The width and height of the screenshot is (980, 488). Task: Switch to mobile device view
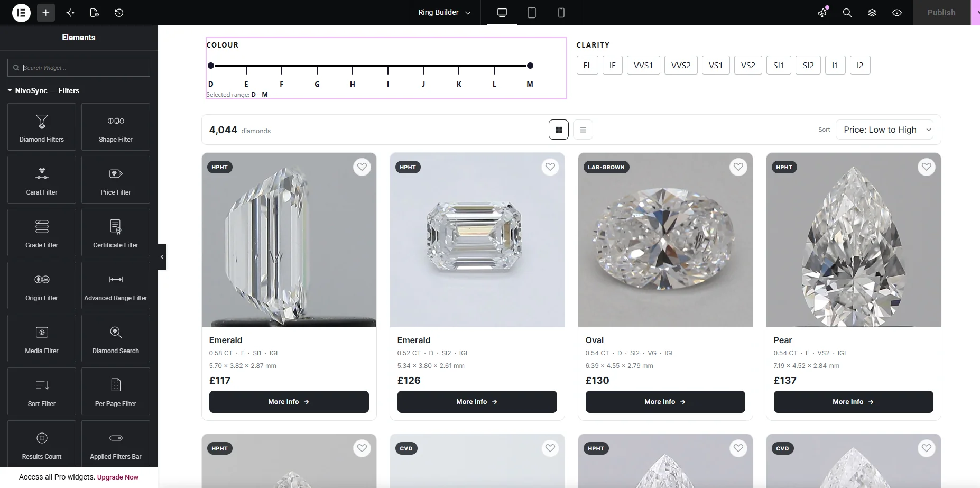pyautogui.click(x=561, y=13)
